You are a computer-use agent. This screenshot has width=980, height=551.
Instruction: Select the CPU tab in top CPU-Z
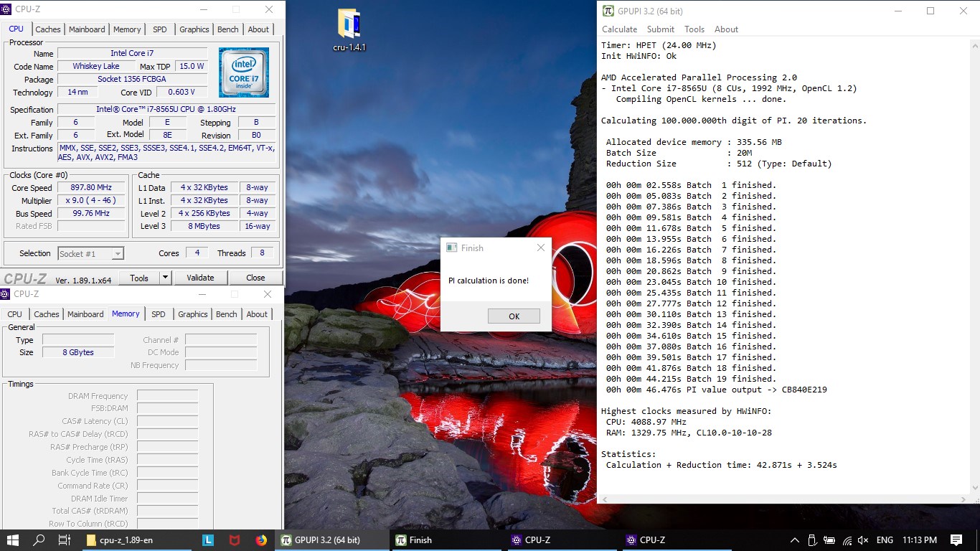pyautogui.click(x=16, y=29)
